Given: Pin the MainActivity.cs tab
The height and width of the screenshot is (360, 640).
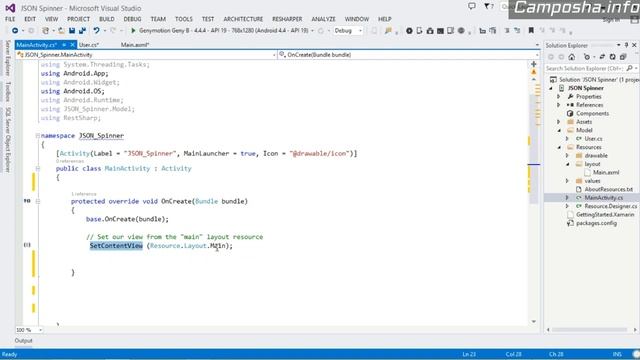Looking at the screenshot, I should pos(64,45).
